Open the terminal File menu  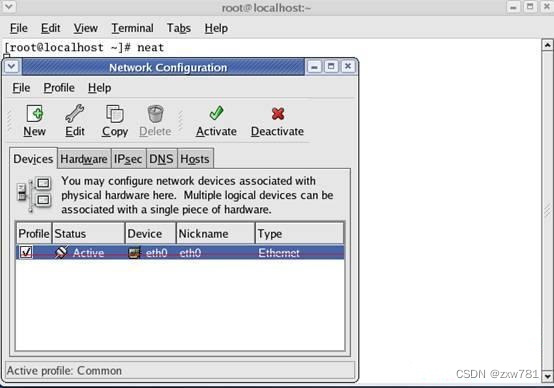[x=19, y=28]
